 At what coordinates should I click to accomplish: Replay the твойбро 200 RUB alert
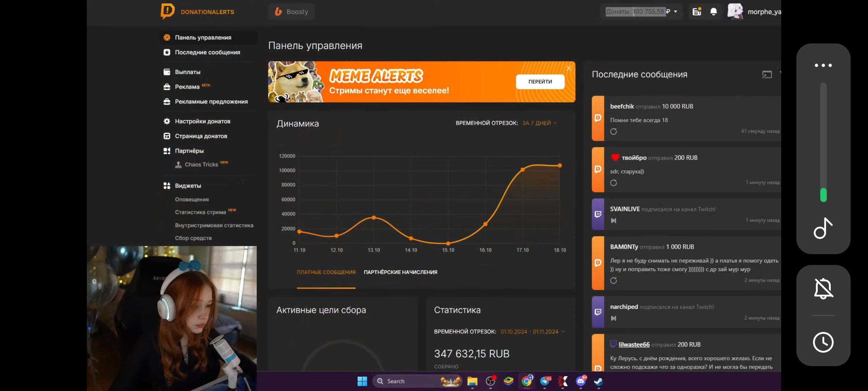[613, 183]
